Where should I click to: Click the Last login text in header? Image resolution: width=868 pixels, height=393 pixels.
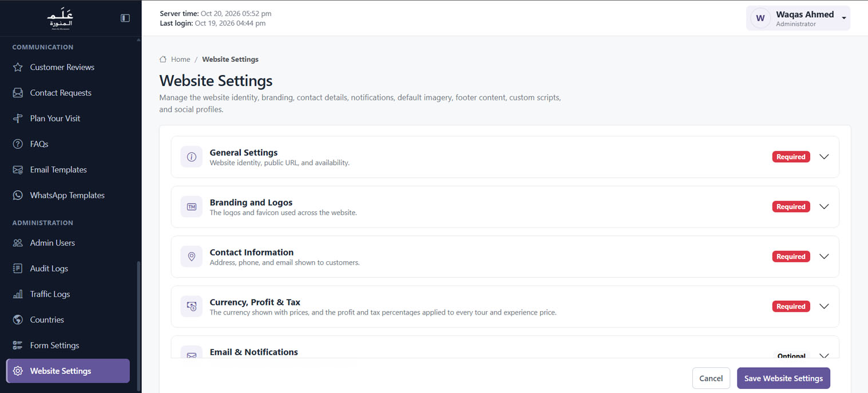click(x=212, y=23)
